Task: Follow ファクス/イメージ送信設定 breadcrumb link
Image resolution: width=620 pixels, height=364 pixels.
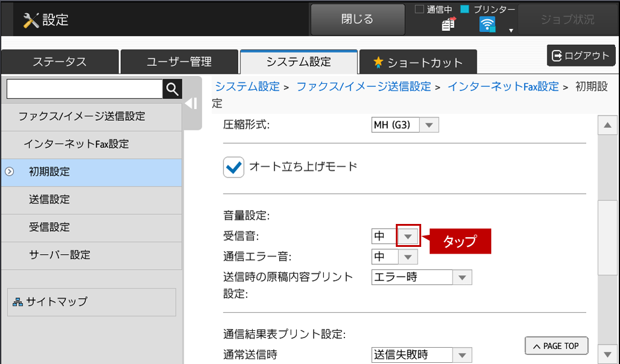Action: click(363, 86)
